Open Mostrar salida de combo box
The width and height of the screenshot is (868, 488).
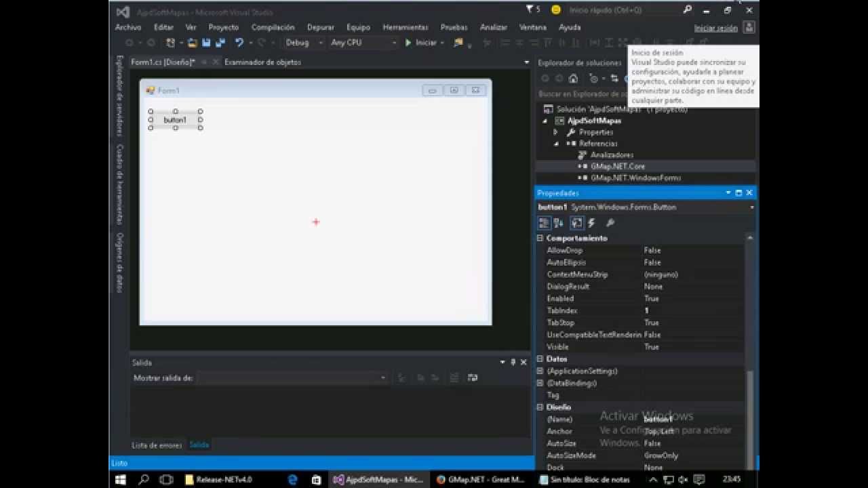292,378
